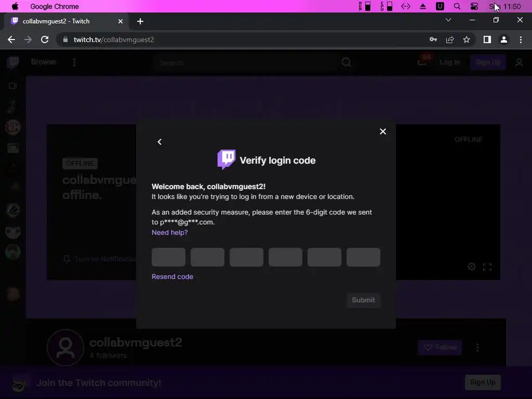Share this page via share icon
The width and height of the screenshot is (532, 399).
450,39
